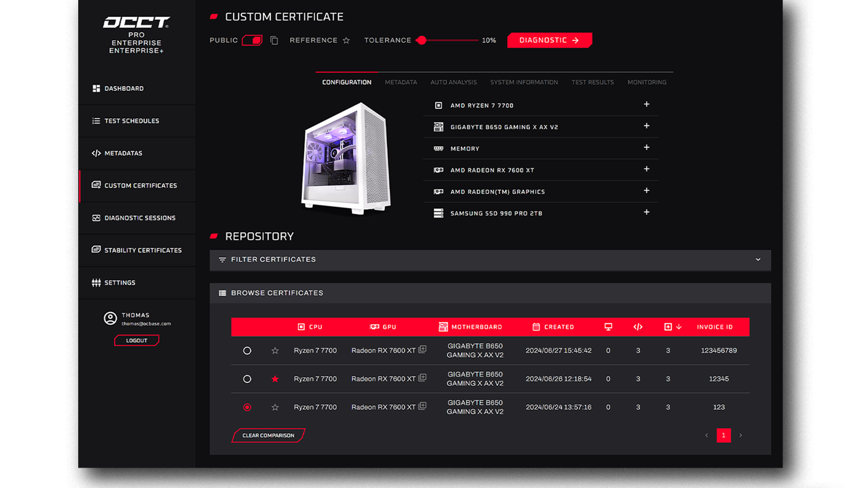Screen dimensions: 868x488
Task: Click GPU details icon in 2024/06/26 row
Action: tap(422, 378)
